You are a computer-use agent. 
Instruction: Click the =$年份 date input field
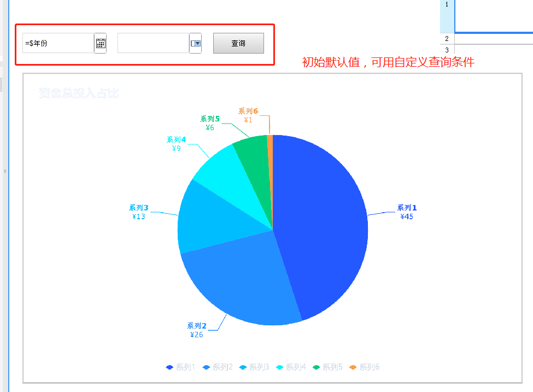coord(58,43)
